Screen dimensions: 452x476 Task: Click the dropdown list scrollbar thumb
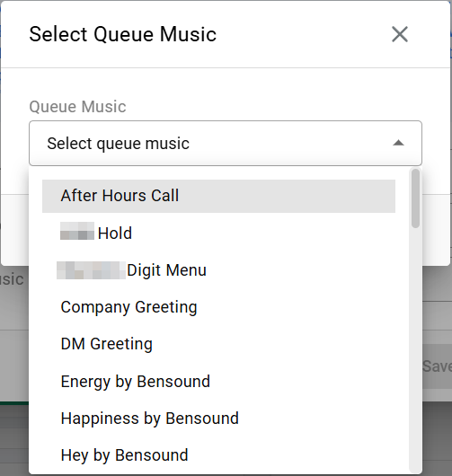tap(415, 198)
